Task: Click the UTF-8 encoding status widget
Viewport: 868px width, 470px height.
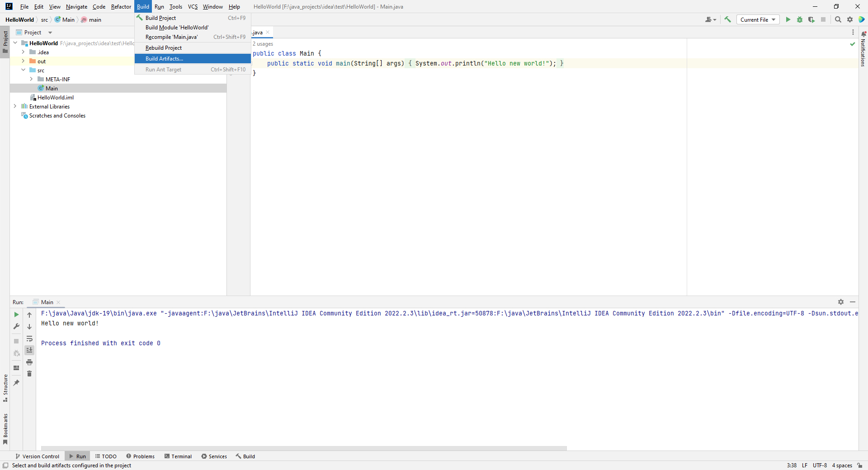Action: pos(820,465)
